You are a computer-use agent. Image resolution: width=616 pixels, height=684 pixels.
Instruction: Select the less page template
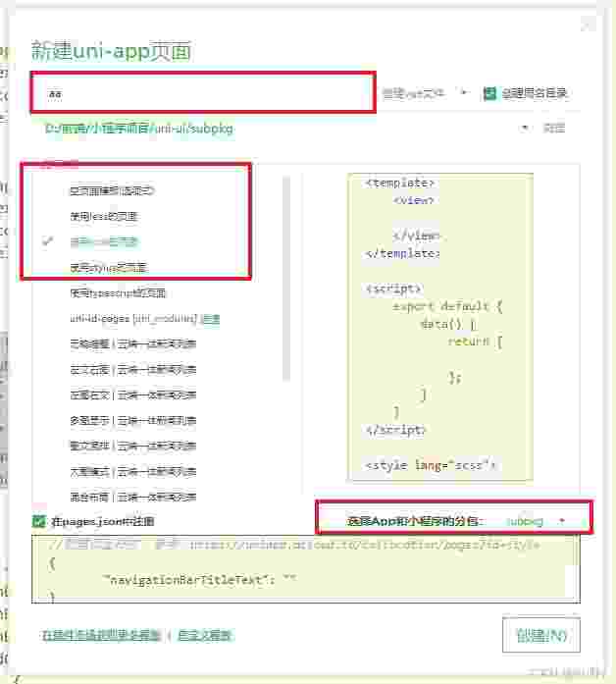(104, 216)
